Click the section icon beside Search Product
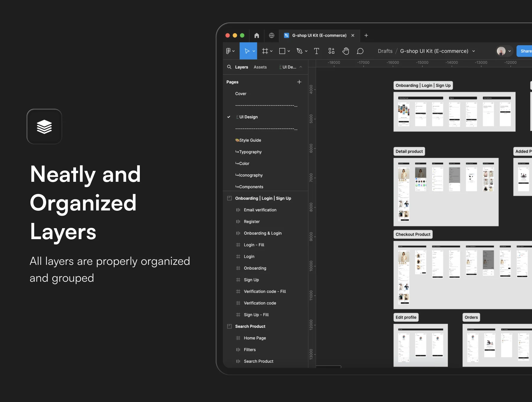532x402 pixels. coord(229,326)
